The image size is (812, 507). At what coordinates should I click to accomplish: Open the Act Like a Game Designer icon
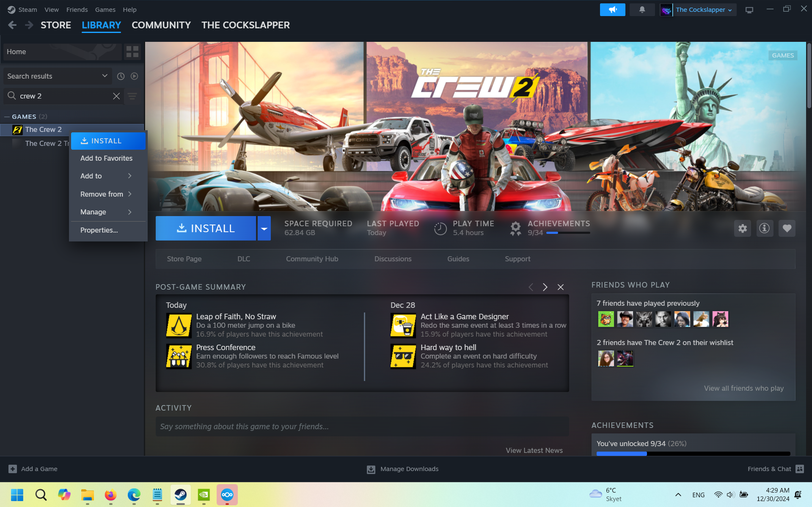pos(403,325)
